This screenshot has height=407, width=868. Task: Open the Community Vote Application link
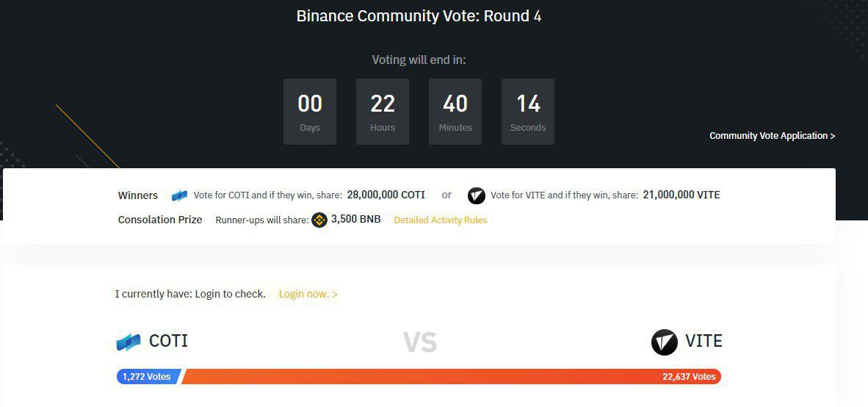pos(772,136)
